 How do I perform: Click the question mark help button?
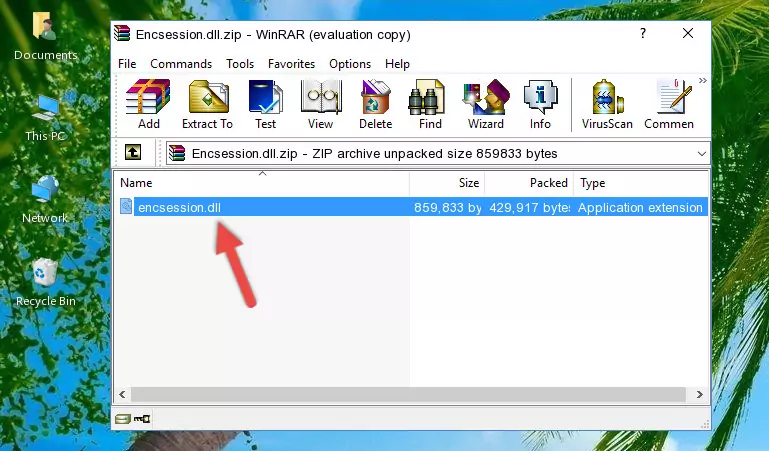point(643,33)
